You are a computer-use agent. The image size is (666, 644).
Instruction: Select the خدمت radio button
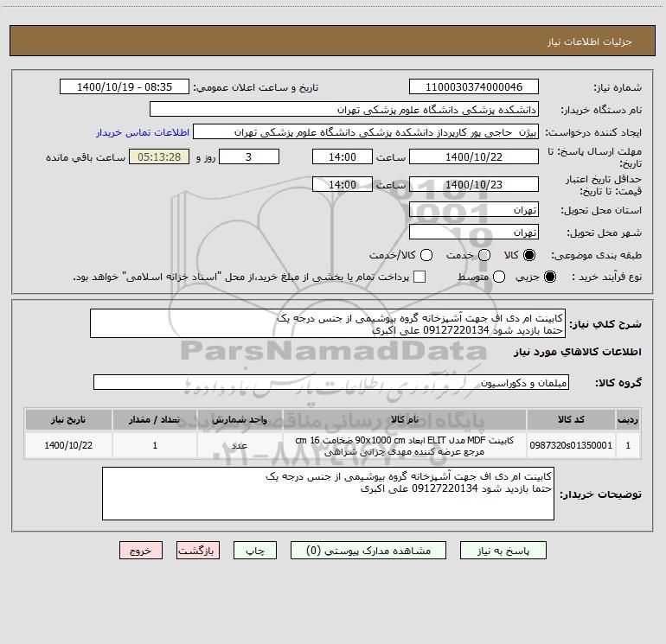(484, 255)
